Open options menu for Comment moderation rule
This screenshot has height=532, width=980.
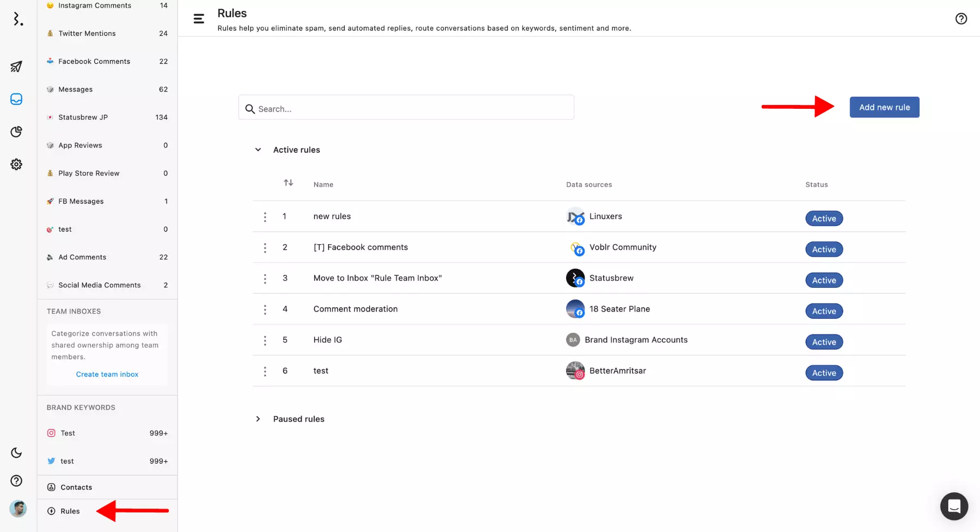coord(265,310)
